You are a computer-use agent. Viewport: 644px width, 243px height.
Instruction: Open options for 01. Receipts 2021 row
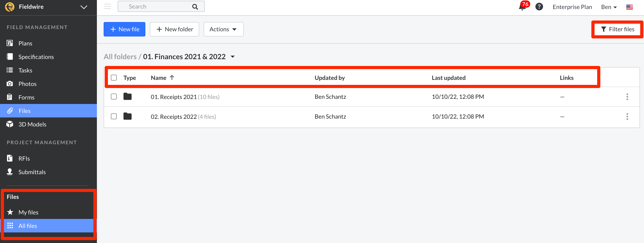627,97
